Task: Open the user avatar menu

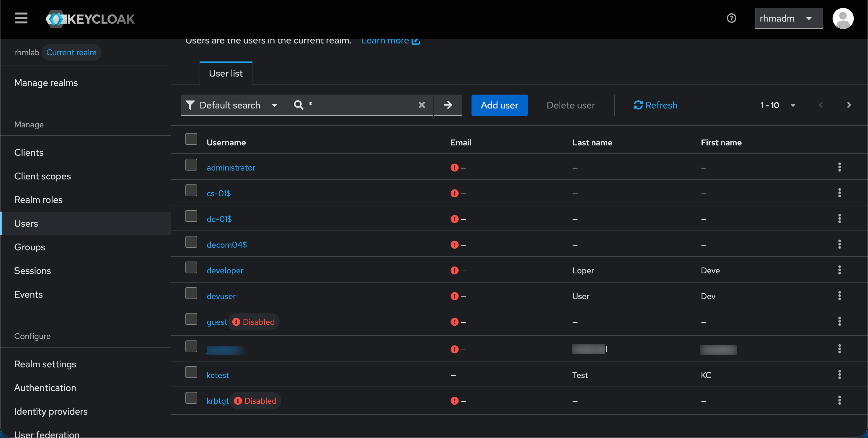Action: (x=843, y=18)
